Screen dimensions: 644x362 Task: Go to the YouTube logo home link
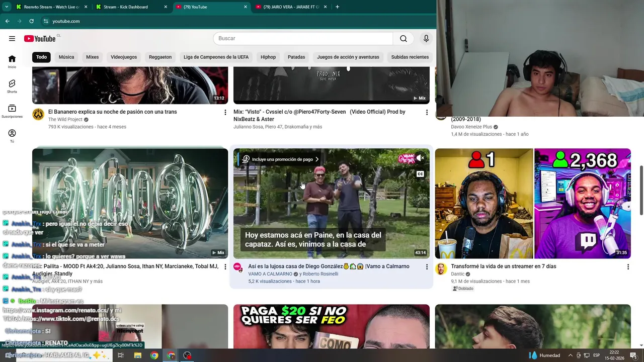pyautogui.click(x=40, y=39)
